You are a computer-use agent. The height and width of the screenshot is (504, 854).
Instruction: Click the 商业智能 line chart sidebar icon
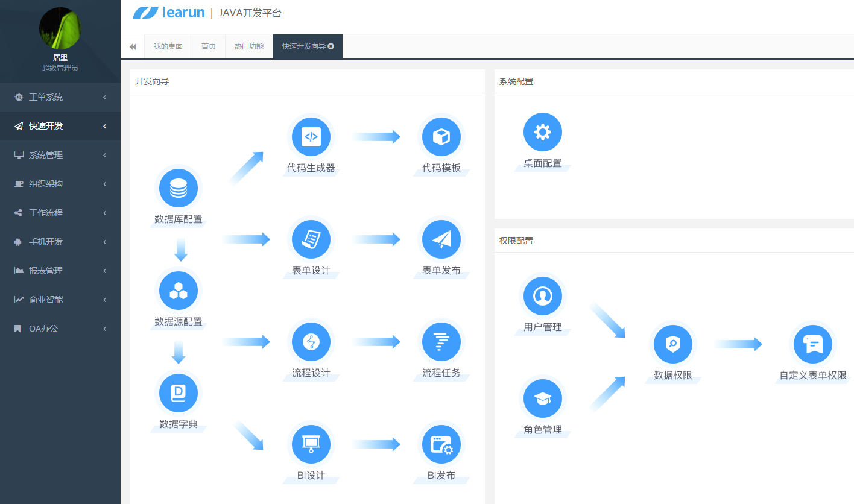19,300
